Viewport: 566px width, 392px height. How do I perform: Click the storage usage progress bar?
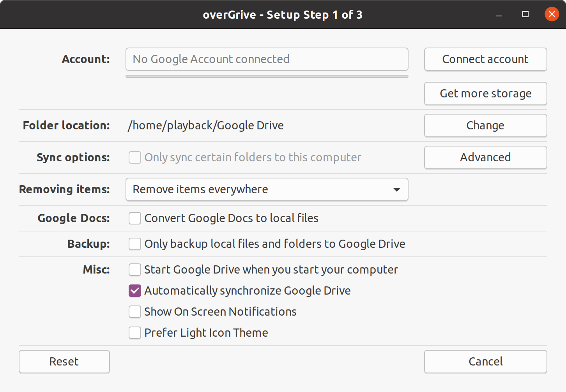coord(267,76)
